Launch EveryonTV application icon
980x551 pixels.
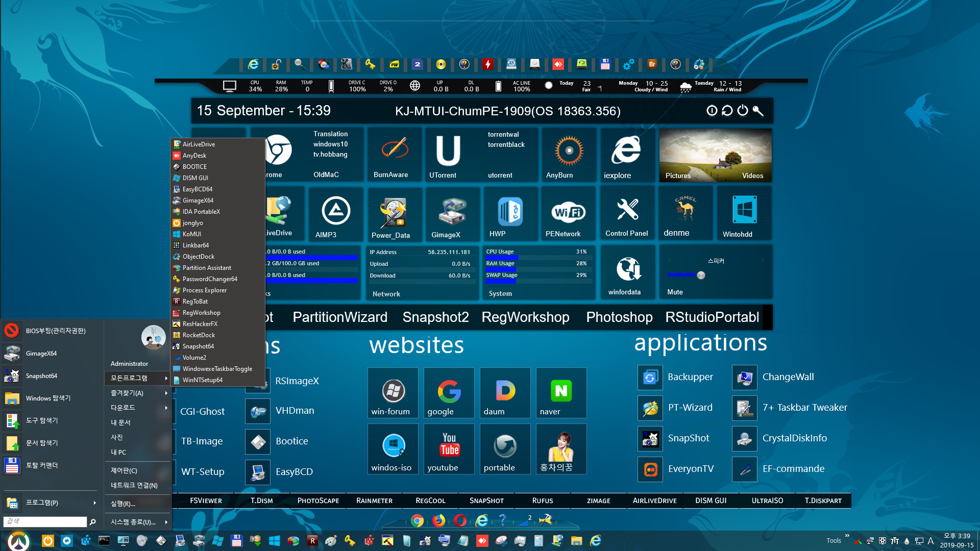pyautogui.click(x=650, y=469)
